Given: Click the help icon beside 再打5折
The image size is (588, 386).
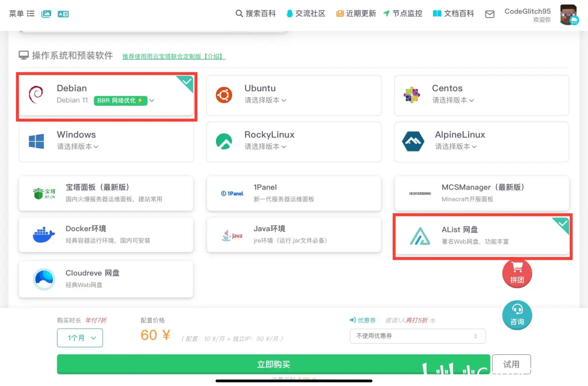Looking at the screenshot, I should (433, 320).
